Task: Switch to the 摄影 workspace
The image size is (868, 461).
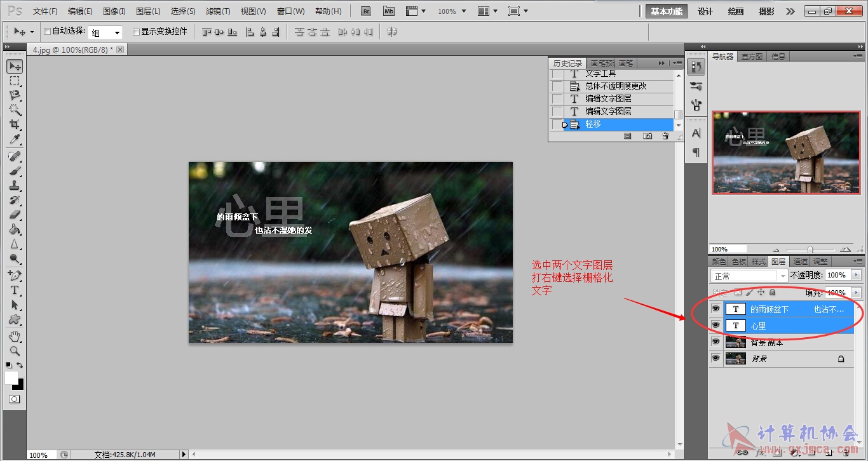Action: [x=766, y=11]
